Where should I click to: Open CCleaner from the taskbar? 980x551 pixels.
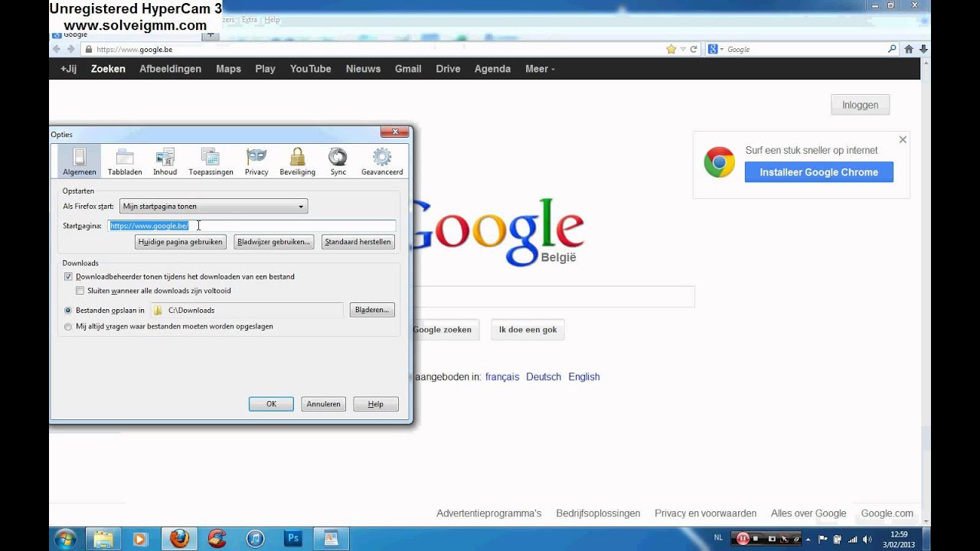point(217,539)
